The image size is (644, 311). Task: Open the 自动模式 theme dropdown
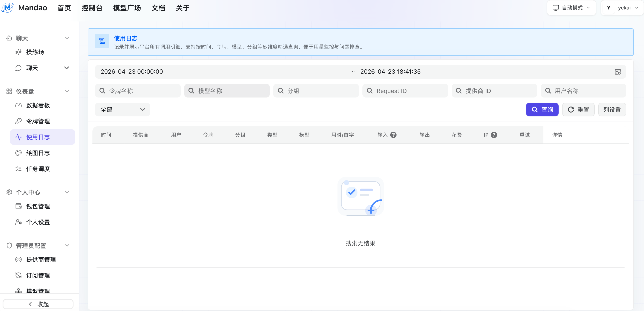point(571,8)
